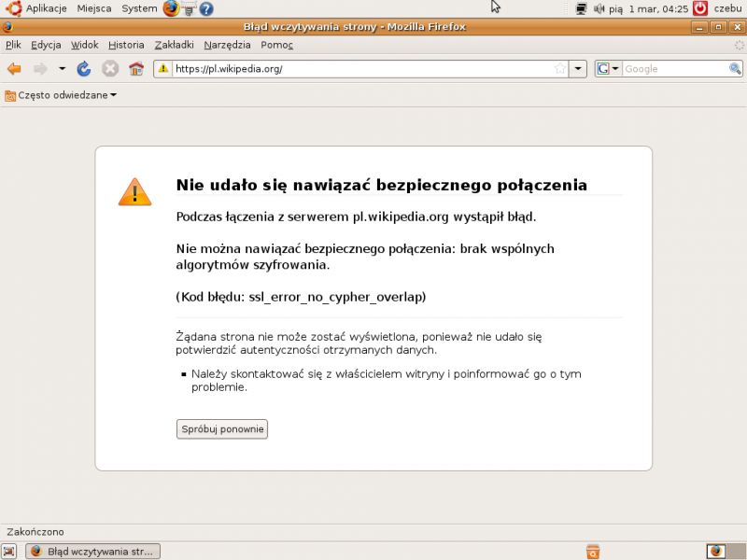The height and width of the screenshot is (560, 747).
Task: Click the 'Zakończono' status bar text
Action: point(35,532)
